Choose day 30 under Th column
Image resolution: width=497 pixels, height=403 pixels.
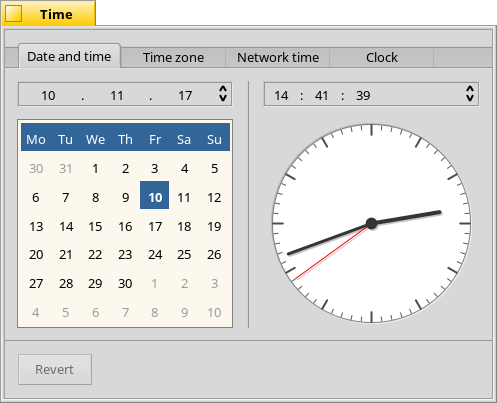125,284
